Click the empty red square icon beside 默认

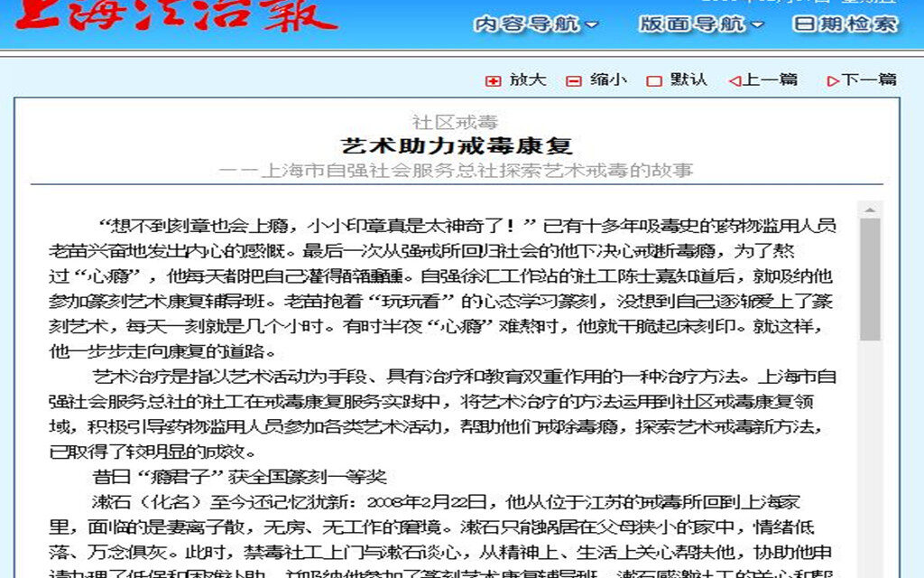654,81
